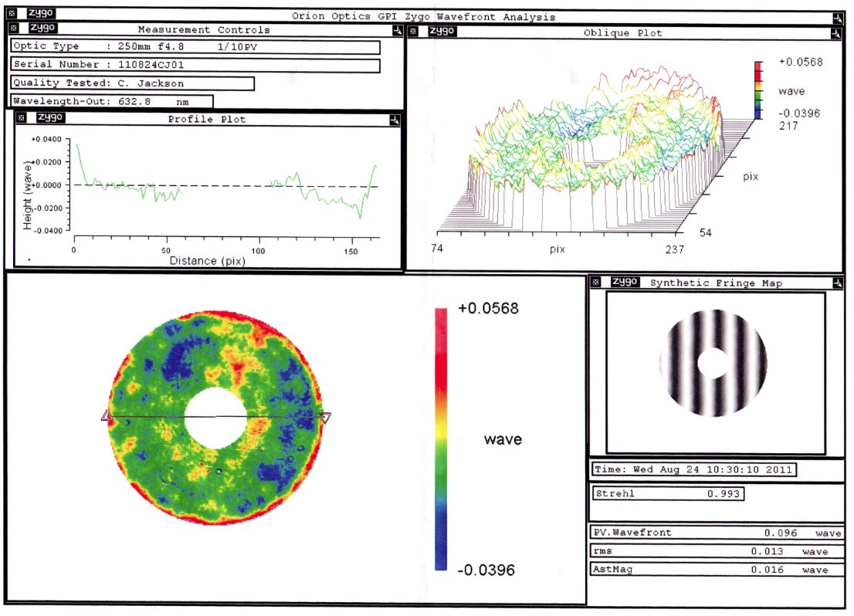Click the '74' axis value in Oblique Plot
The width and height of the screenshot is (854, 616).
point(437,248)
